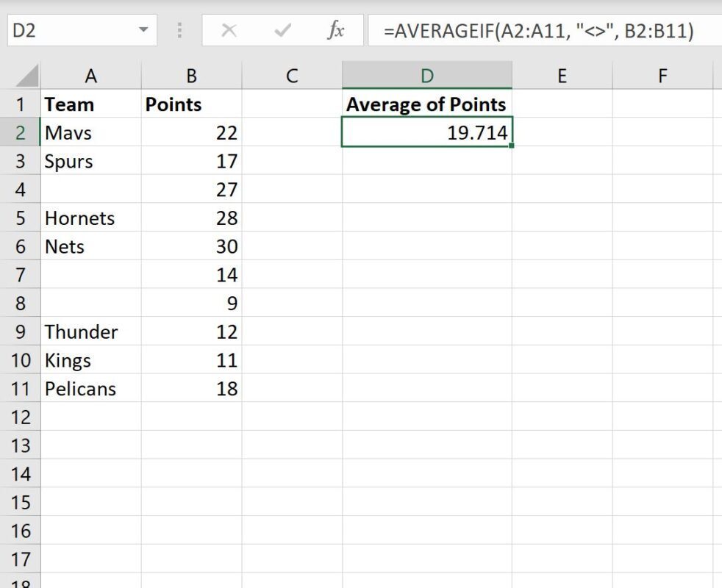Image resolution: width=722 pixels, height=588 pixels.
Task: Select row 12 header
Action: pyautogui.click(x=21, y=417)
